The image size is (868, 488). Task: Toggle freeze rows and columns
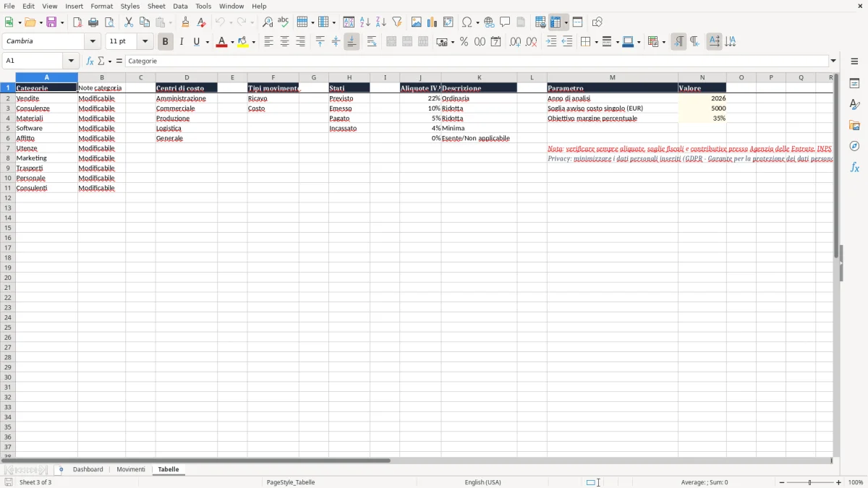[556, 22]
